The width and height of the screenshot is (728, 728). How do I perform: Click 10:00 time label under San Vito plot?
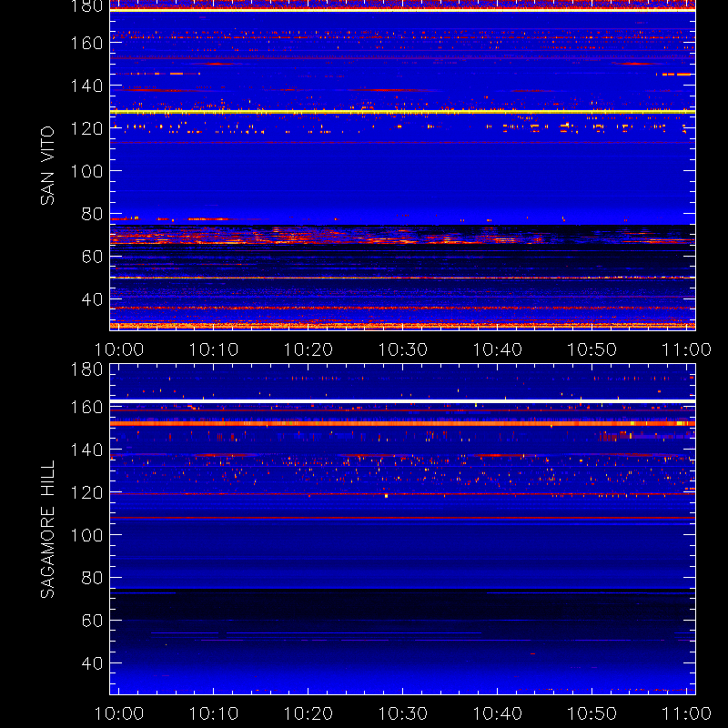coord(119,349)
